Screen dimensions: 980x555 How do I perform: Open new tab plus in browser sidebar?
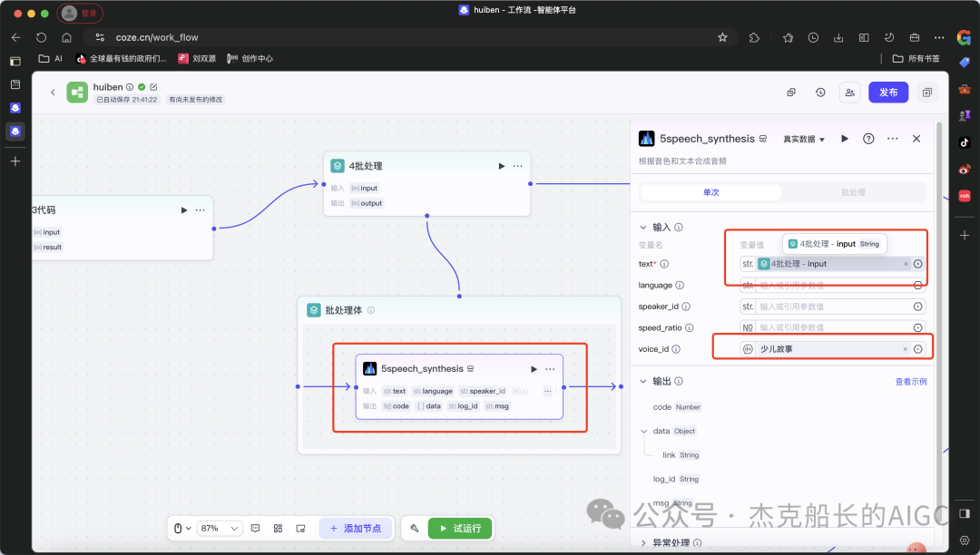coord(15,161)
